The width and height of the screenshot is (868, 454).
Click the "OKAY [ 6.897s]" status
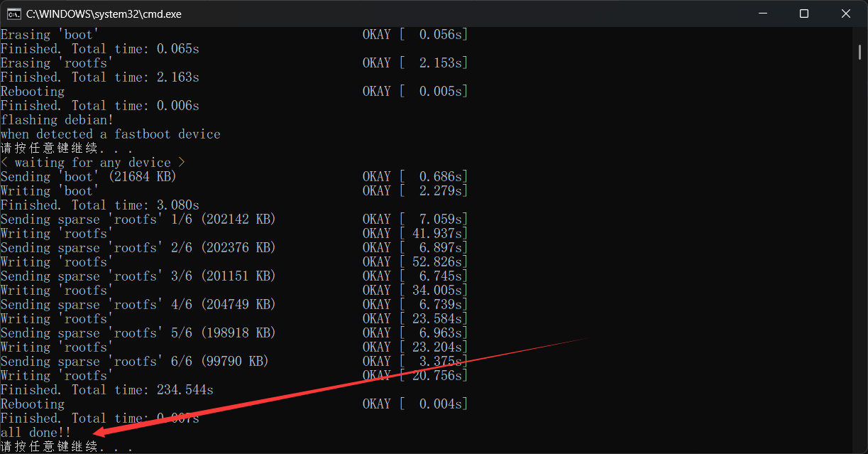(x=415, y=248)
